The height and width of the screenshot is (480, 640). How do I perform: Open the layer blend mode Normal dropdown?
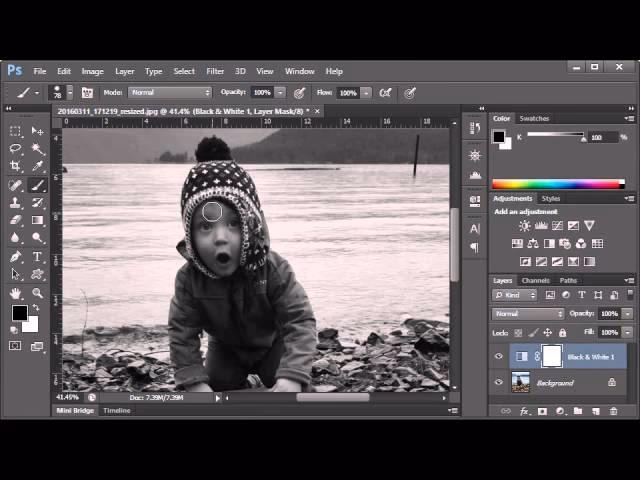pos(528,314)
